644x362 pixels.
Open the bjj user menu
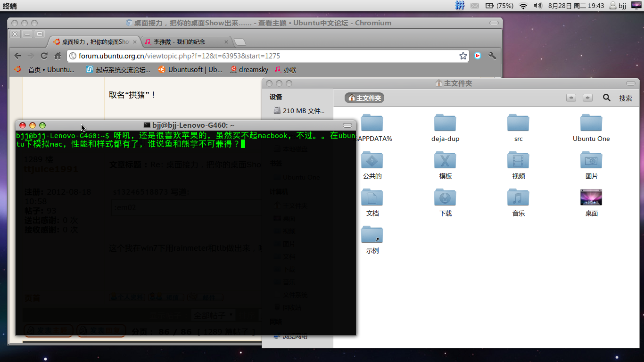click(618, 6)
